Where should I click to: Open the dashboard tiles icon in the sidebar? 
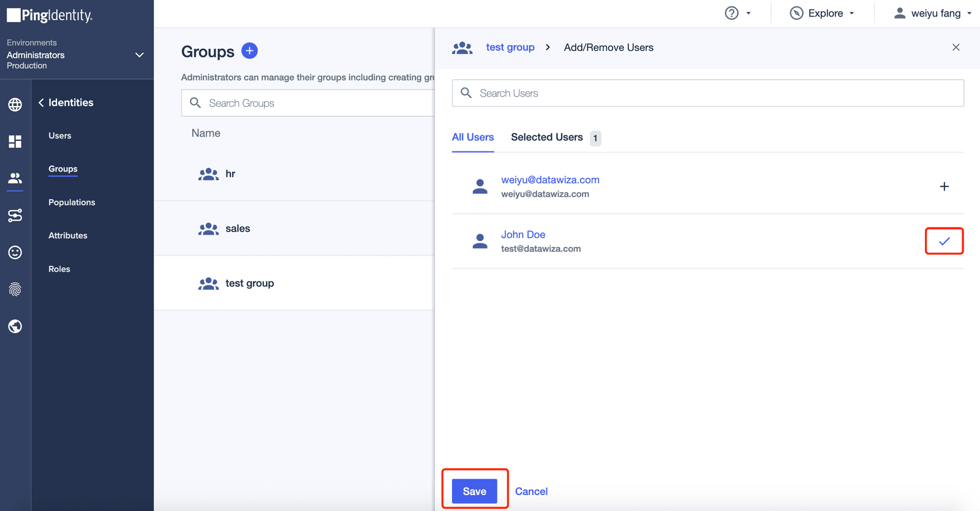point(15,142)
